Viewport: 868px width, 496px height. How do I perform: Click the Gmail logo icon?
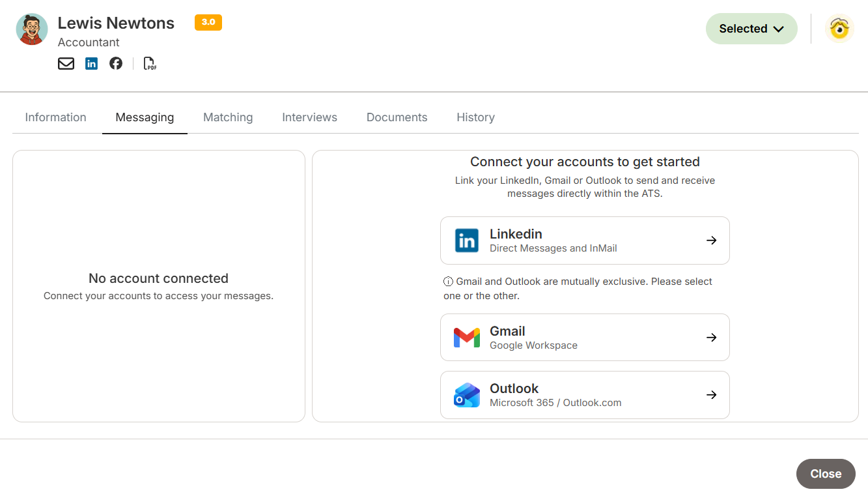click(x=467, y=338)
